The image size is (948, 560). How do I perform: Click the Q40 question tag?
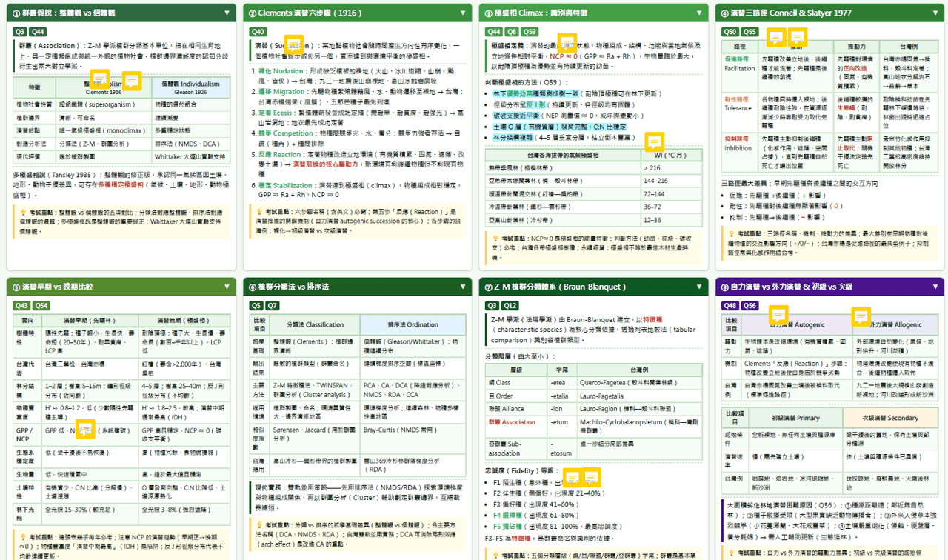(258, 32)
